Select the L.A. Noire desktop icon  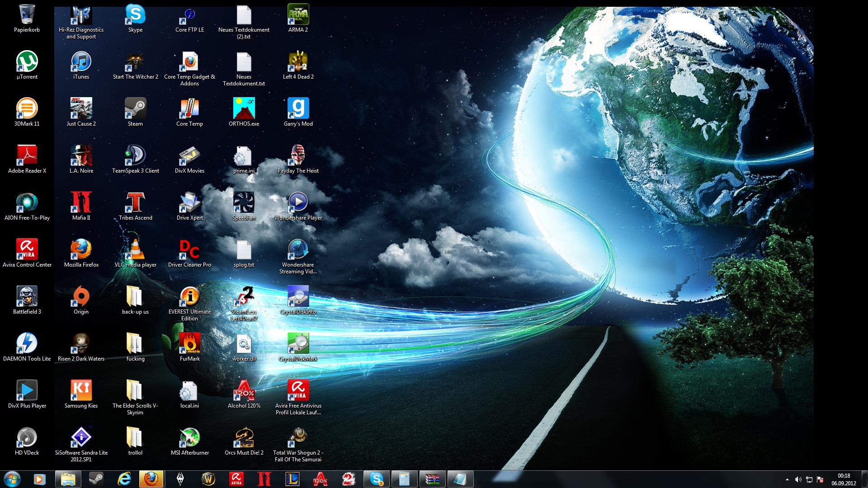[81, 159]
